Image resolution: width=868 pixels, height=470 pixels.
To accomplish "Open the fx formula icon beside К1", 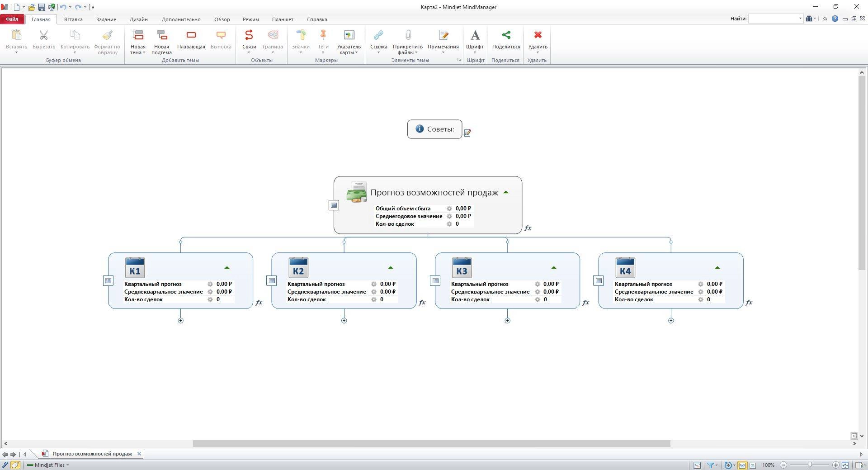I will click(259, 302).
